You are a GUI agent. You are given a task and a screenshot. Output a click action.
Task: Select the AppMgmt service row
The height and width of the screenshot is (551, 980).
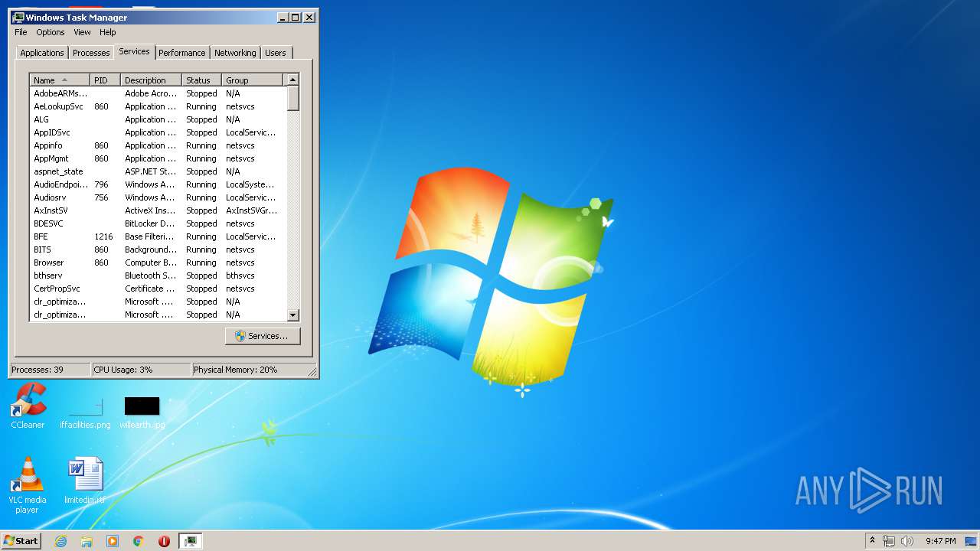(158, 158)
